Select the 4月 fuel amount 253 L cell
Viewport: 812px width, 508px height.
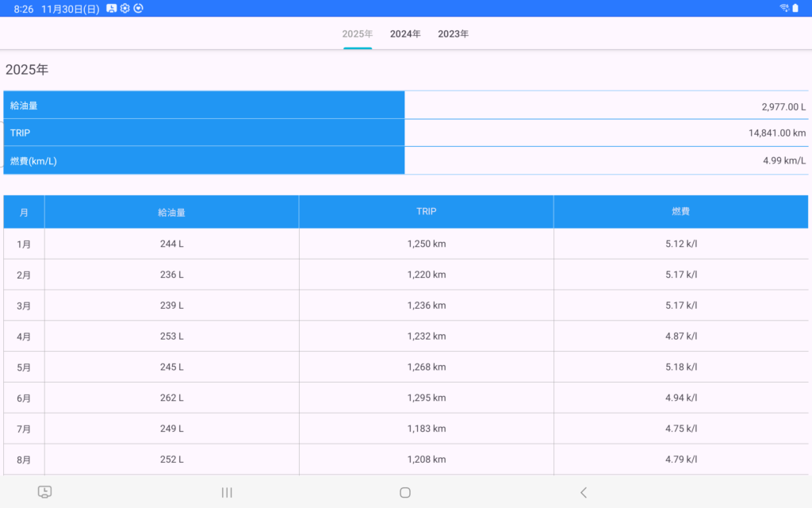click(x=171, y=337)
